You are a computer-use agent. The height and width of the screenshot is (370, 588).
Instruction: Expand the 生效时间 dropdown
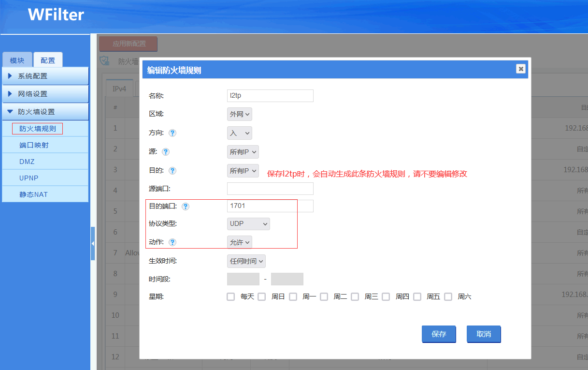(x=246, y=261)
